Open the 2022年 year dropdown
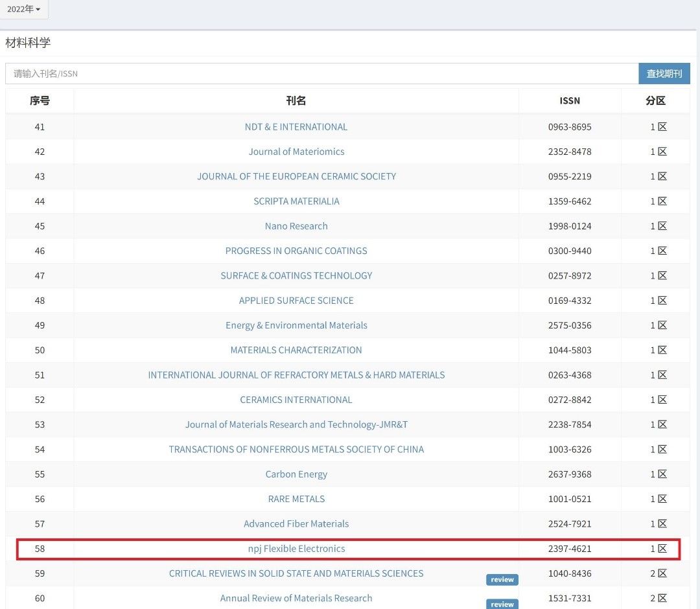 point(24,9)
